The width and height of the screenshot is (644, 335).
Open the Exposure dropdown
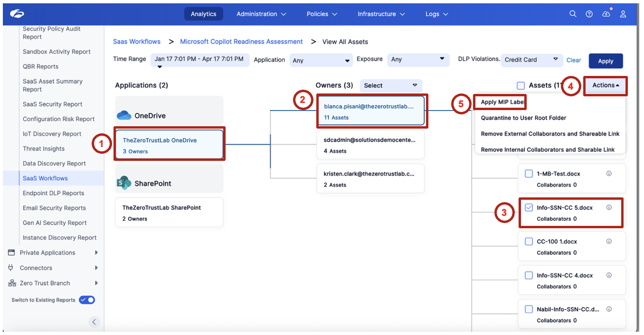click(x=417, y=60)
